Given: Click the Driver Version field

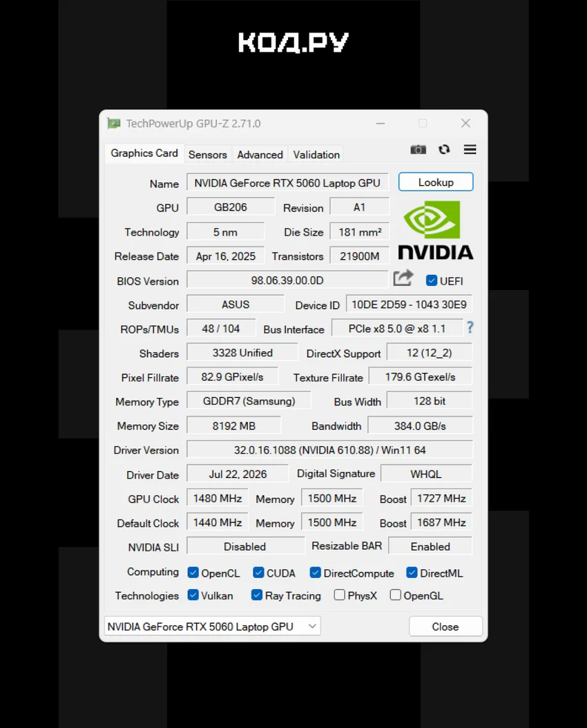Looking at the screenshot, I should [x=330, y=450].
